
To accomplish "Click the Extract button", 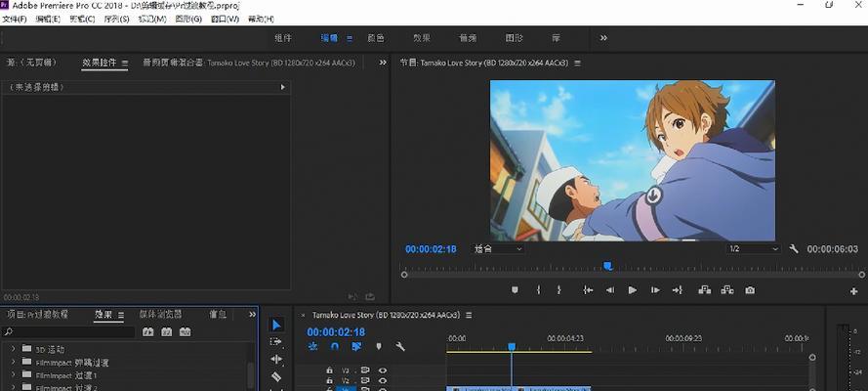I will click(727, 289).
